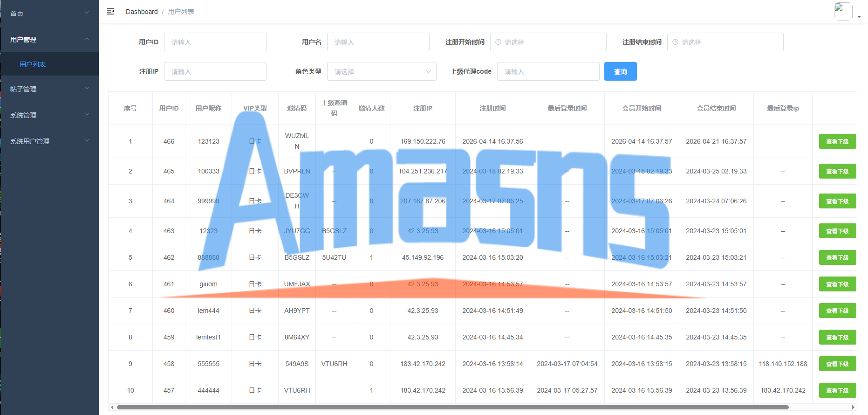Open the 角色类型 dropdown
The height and width of the screenshot is (415, 868).
point(382,71)
